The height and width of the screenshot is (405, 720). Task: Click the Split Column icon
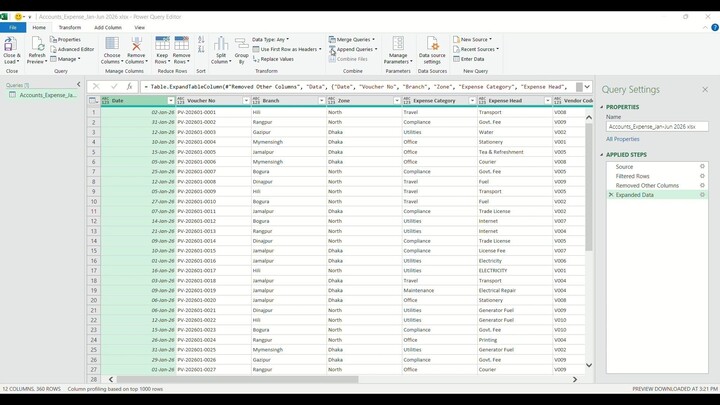221,44
